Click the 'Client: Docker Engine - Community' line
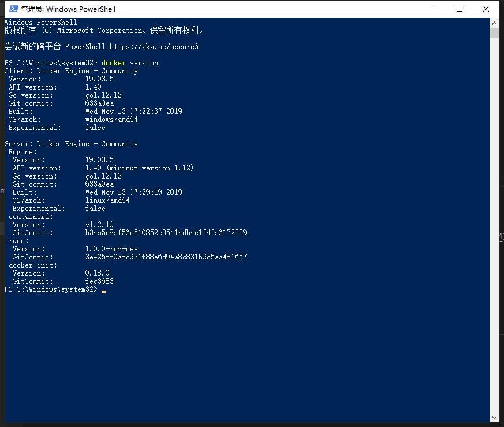 pos(71,71)
